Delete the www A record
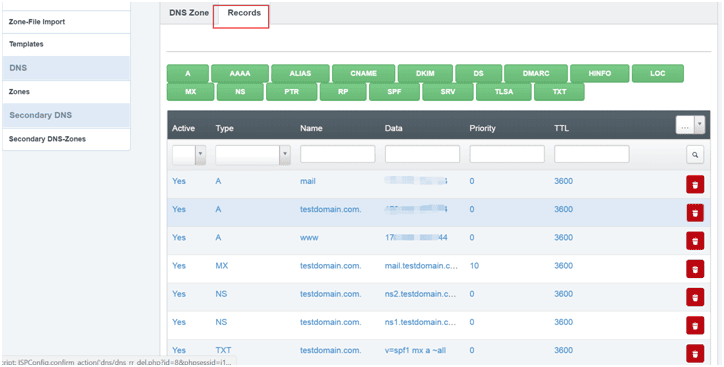Screen dimensions: 724x367 tap(695, 241)
